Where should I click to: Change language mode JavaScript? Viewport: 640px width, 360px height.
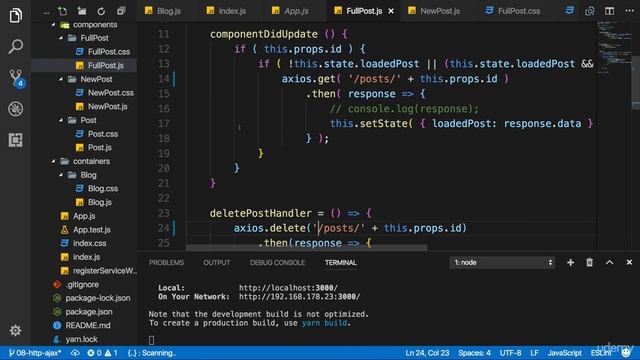(564, 353)
